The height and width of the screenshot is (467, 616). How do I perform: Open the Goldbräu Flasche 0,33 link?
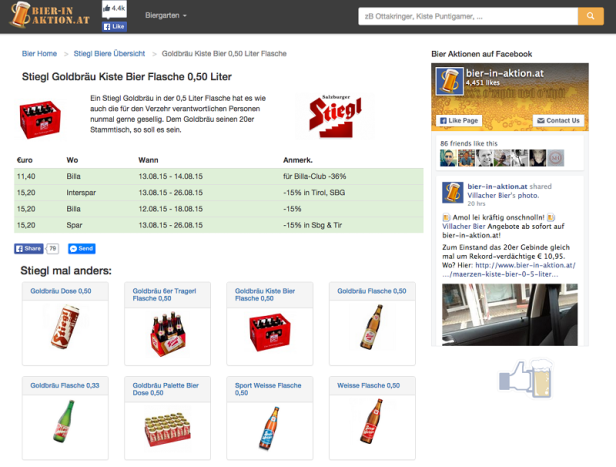[x=65, y=386]
